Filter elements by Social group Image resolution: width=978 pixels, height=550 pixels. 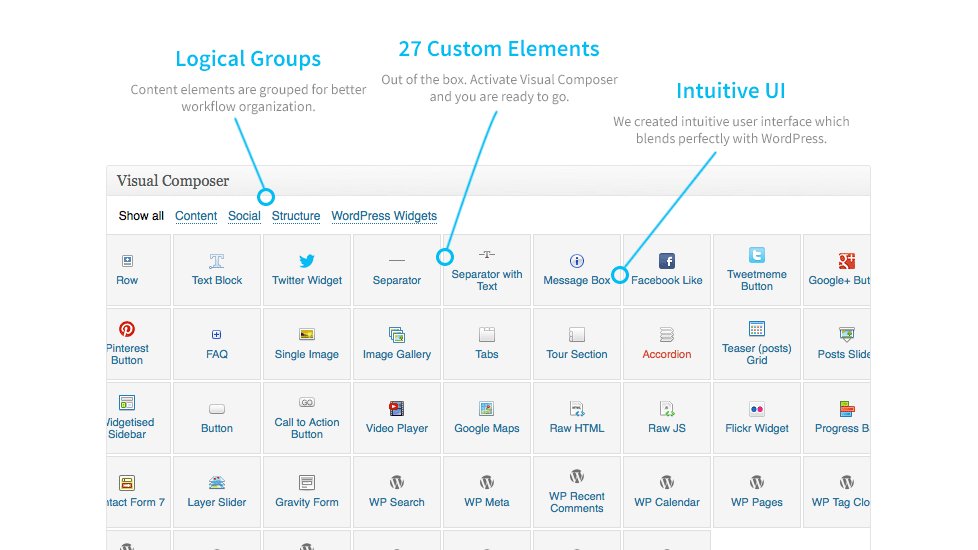point(244,216)
